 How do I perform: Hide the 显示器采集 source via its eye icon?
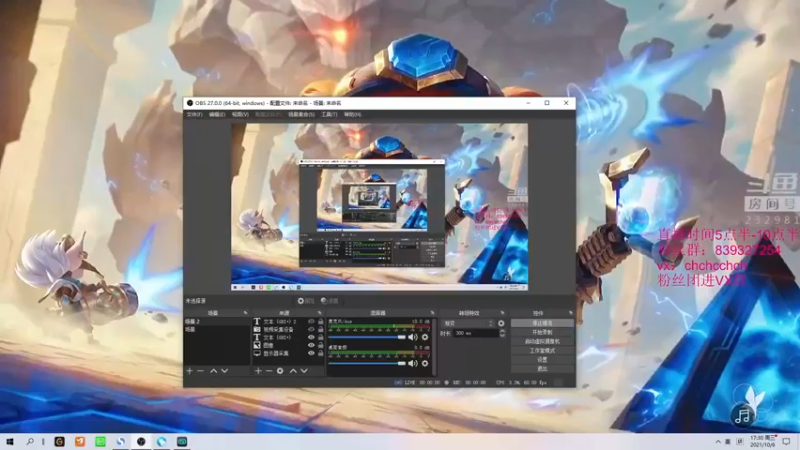[x=311, y=353]
